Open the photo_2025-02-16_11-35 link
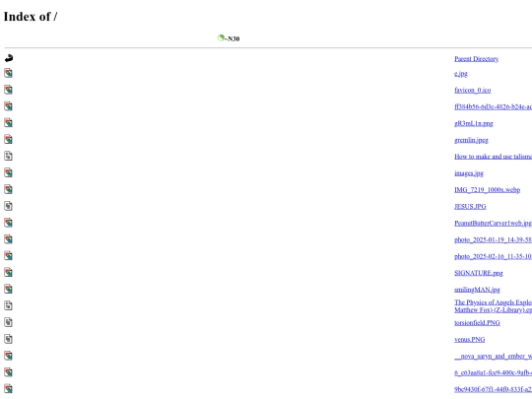The height and width of the screenshot is (399, 532). (x=493, y=256)
